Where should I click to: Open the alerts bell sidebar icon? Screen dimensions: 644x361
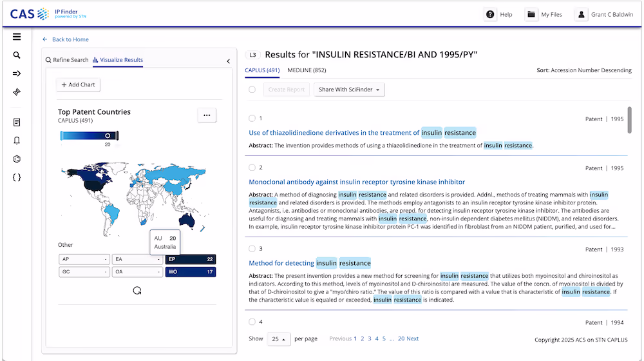coord(17,141)
